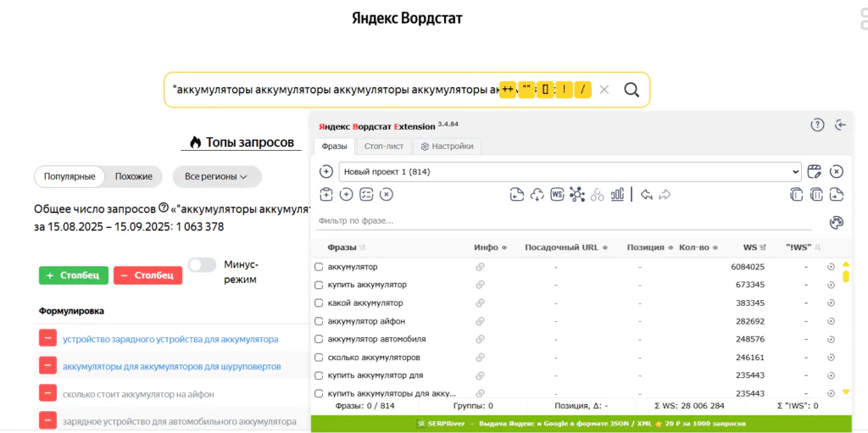Click the add phrase plus icon below project
868x433 pixels.
[x=346, y=194]
